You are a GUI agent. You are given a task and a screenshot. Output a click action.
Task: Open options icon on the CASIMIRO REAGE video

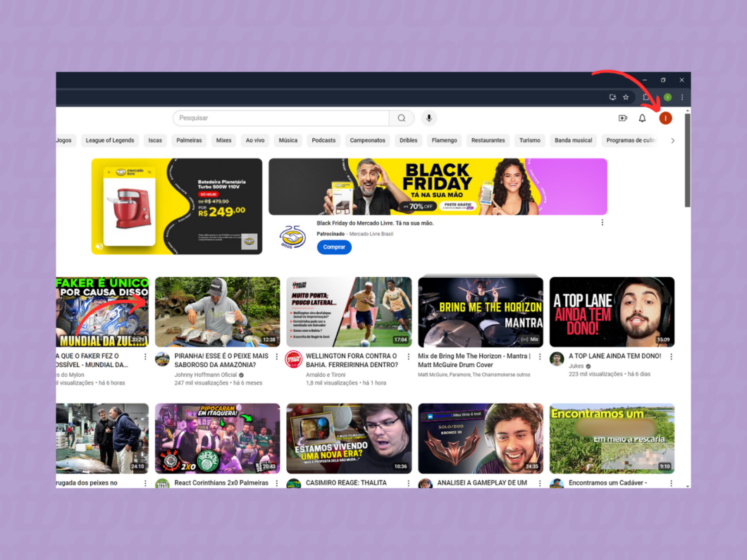pyautogui.click(x=407, y=483)
